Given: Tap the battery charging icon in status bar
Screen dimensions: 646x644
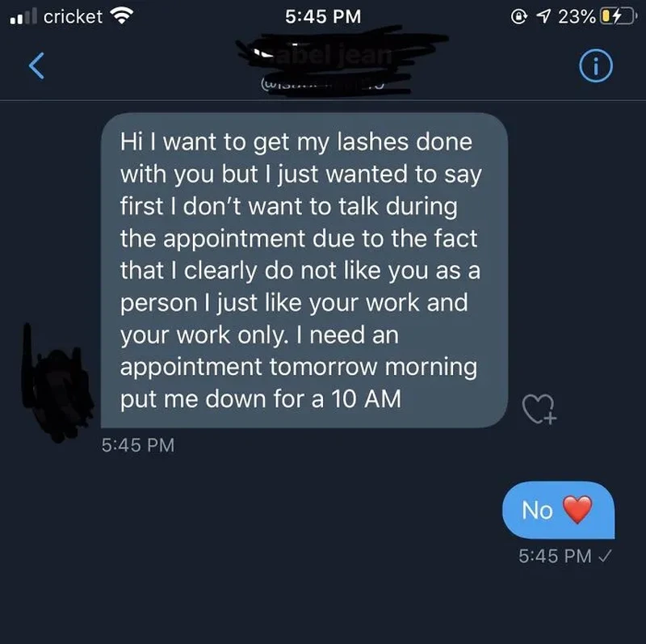Looking at the screenshot, I should [618, 16].
